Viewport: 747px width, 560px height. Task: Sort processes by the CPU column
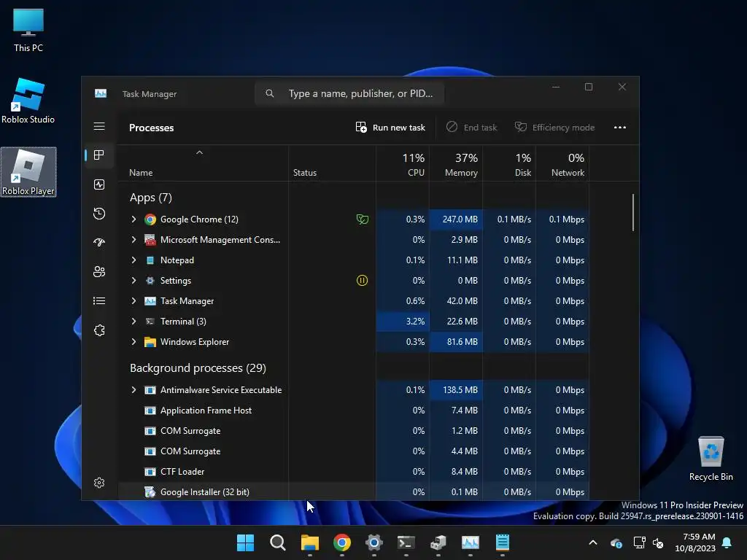coord(403,163)
